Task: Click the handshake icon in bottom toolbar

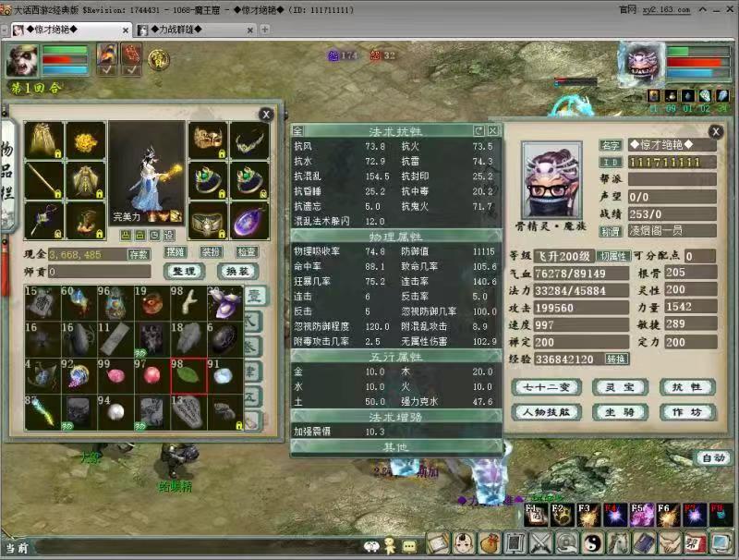Action: [x=669, y=543]
